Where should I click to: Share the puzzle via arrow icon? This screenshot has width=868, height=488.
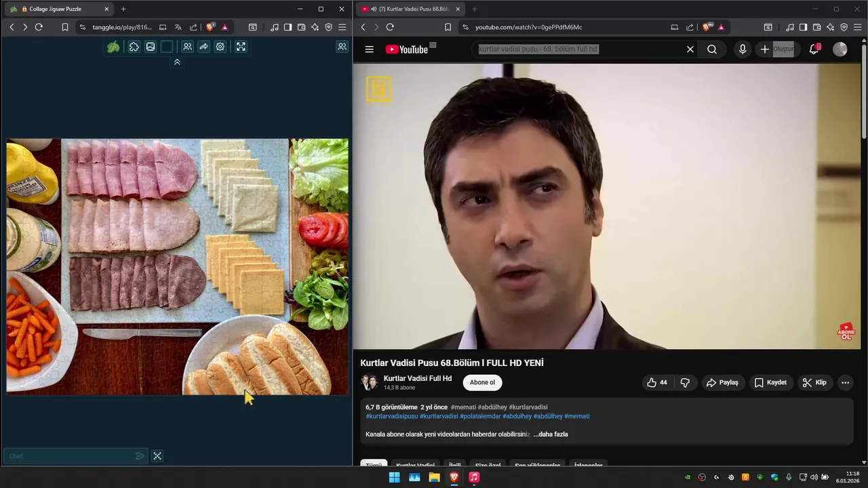(x=203, y=47)
